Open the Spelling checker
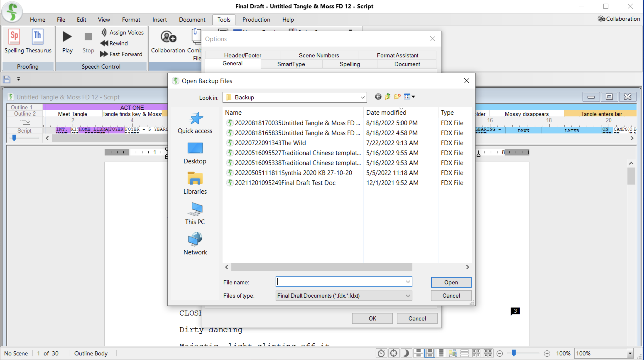The image size is (644, 360). 14,41
